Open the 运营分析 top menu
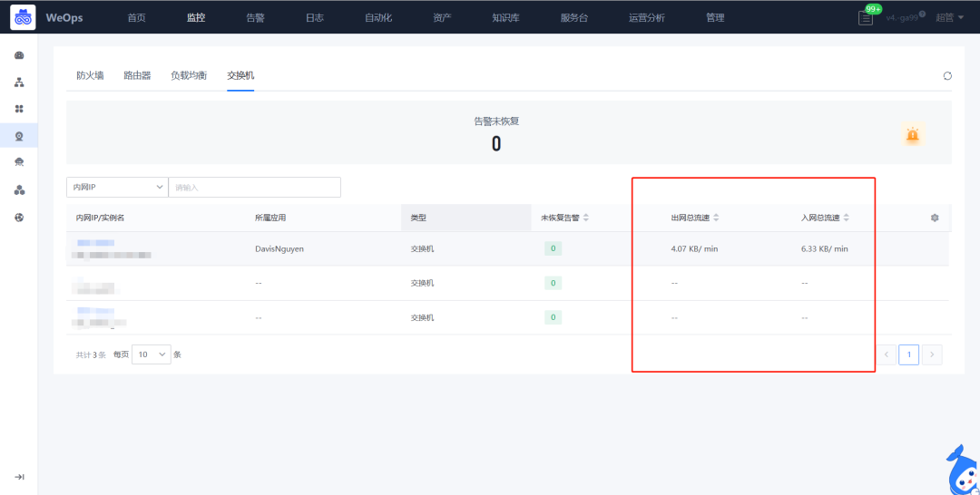980x495 pixels. coord(647,18)
